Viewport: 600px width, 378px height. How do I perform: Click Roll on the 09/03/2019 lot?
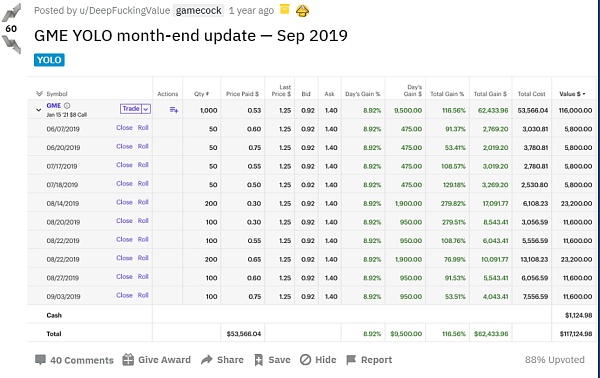pyautogui.click(x=143, y=295)
